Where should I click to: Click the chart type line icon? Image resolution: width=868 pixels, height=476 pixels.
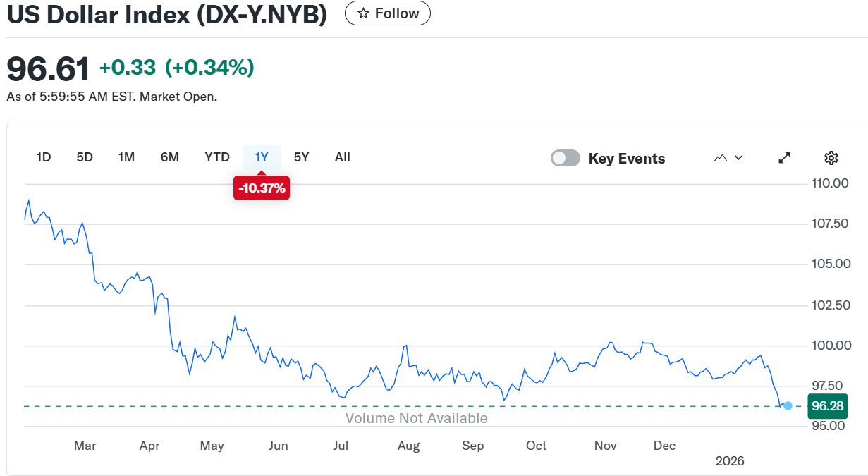(x=720, y=158)
